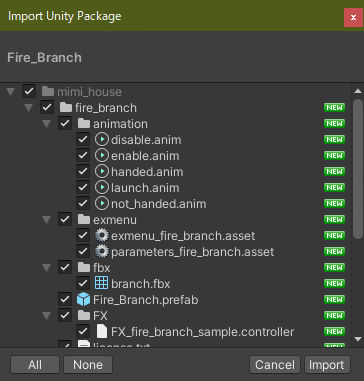The image size is (364, 381).
Task: Click the branch.fbx mesh grid icon
Action: (102, 284)
